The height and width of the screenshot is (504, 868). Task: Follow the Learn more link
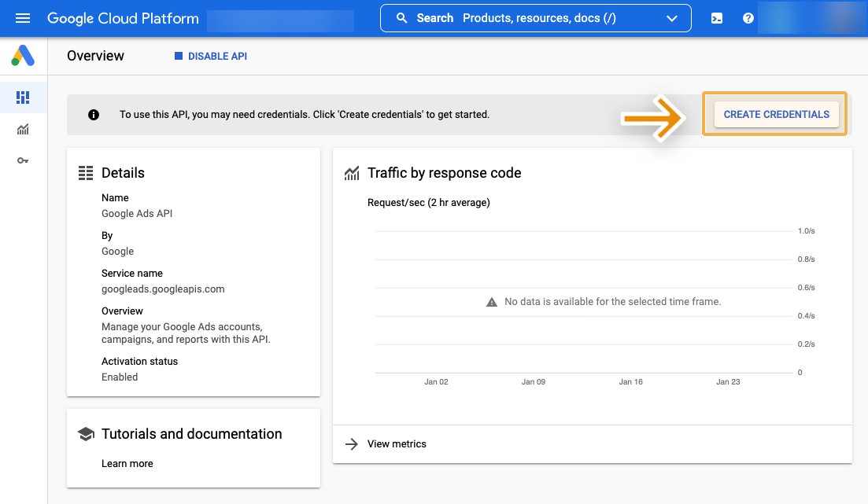point(127,464)
